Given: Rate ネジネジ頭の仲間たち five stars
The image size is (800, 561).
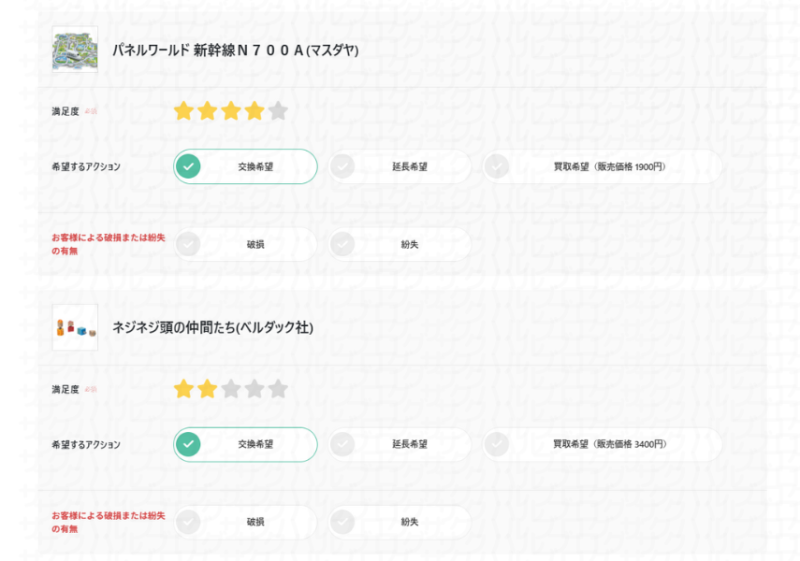Looking at the screenshot, I should 278,389.
